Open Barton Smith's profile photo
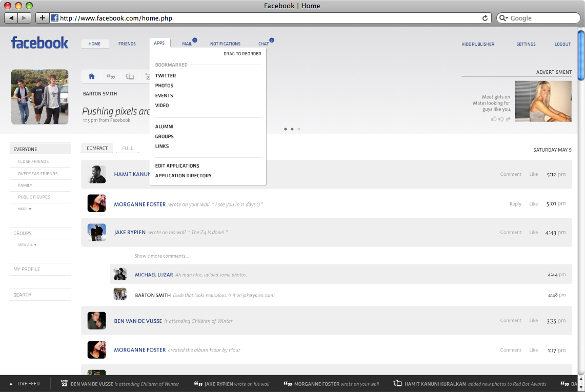Image resolution: width=585 pixels, height=392 pixels. [39, 97]
